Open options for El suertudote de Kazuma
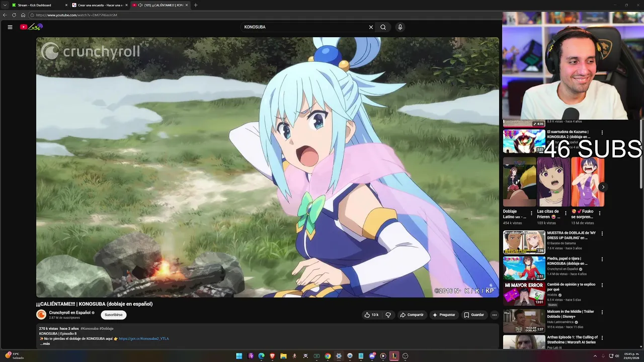Viewport: 644px width, 362px height. pos(602,133)
